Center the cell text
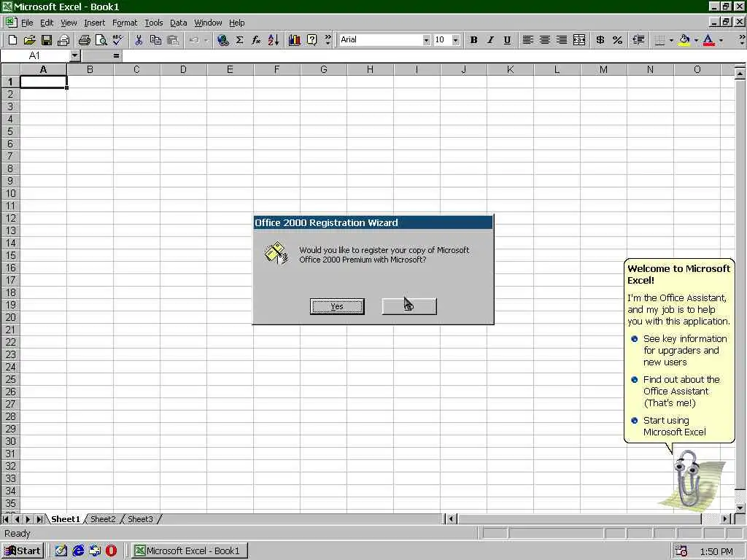Viewport: 747px width, 560px height. (x=544, y=41)
